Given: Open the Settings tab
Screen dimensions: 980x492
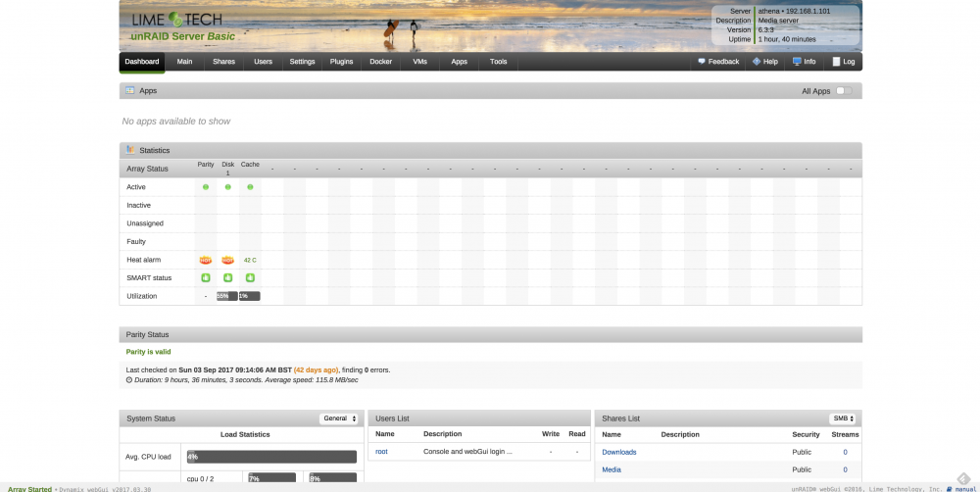Looking at the screenshot, I should [302, 62].
